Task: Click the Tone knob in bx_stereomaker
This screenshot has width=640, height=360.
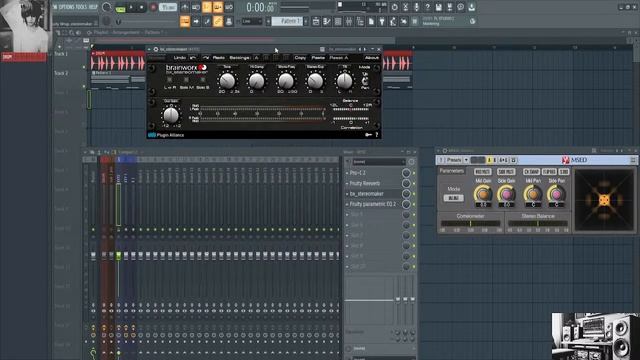Action: (227, 81)
